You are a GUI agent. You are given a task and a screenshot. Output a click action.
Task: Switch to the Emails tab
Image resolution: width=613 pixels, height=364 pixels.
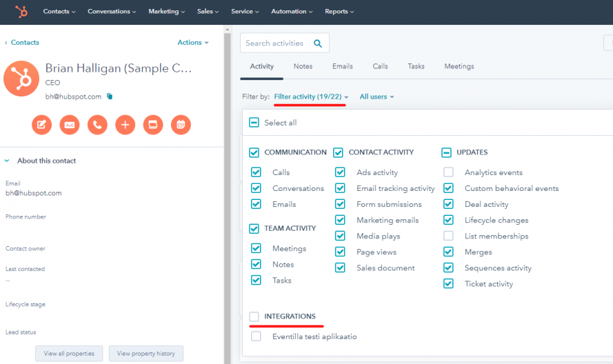click(343, 66)
